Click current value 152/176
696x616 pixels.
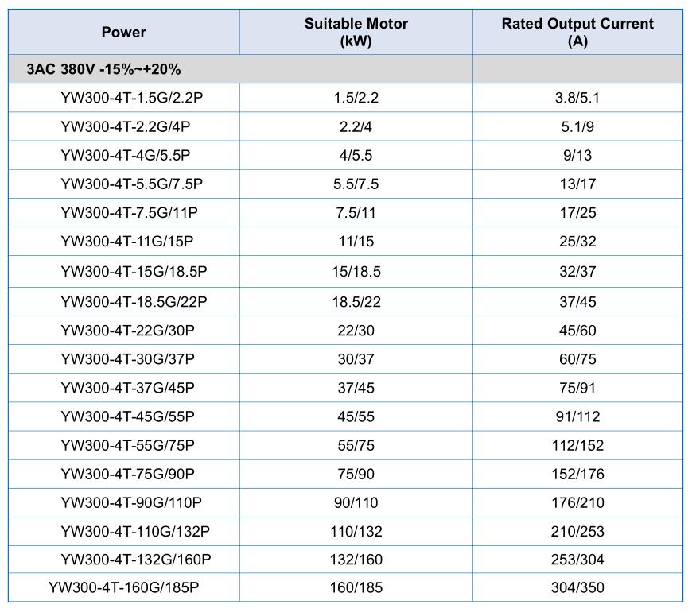(x=577, y=474)
